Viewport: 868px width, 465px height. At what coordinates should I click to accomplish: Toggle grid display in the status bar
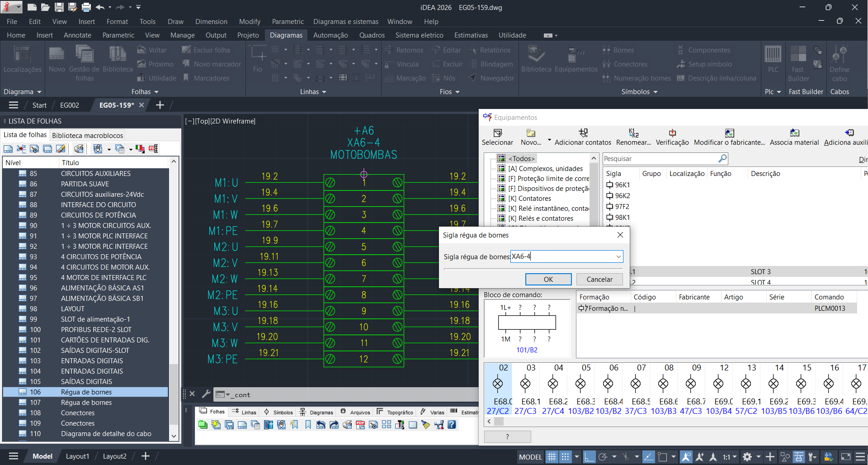click(552, 457)
